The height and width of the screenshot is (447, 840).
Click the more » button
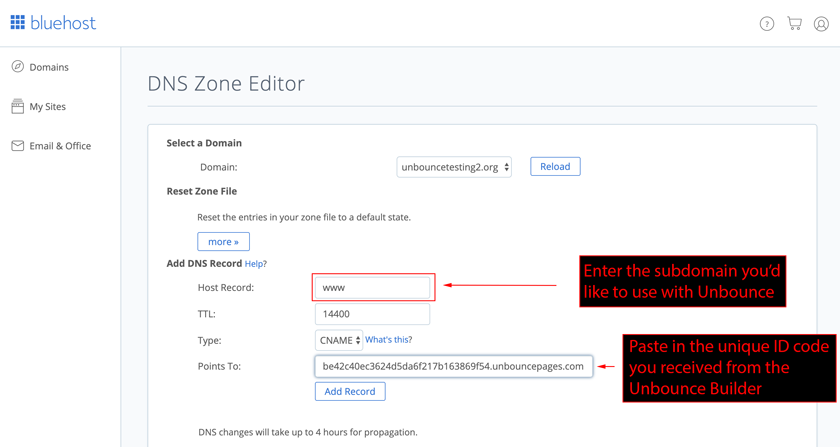coord(223,242)
